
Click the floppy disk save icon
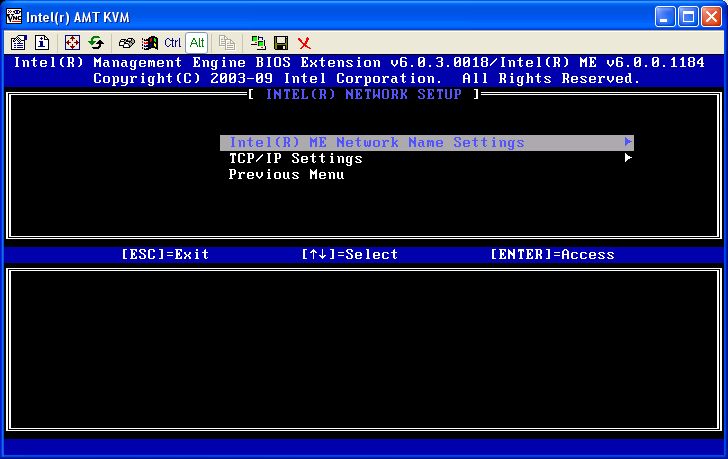coord(281,43)
